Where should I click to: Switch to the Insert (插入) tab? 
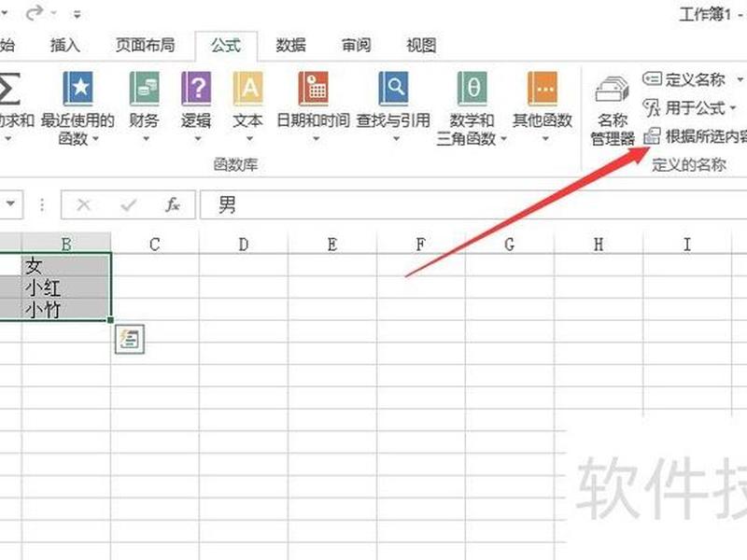coord(65,45)
